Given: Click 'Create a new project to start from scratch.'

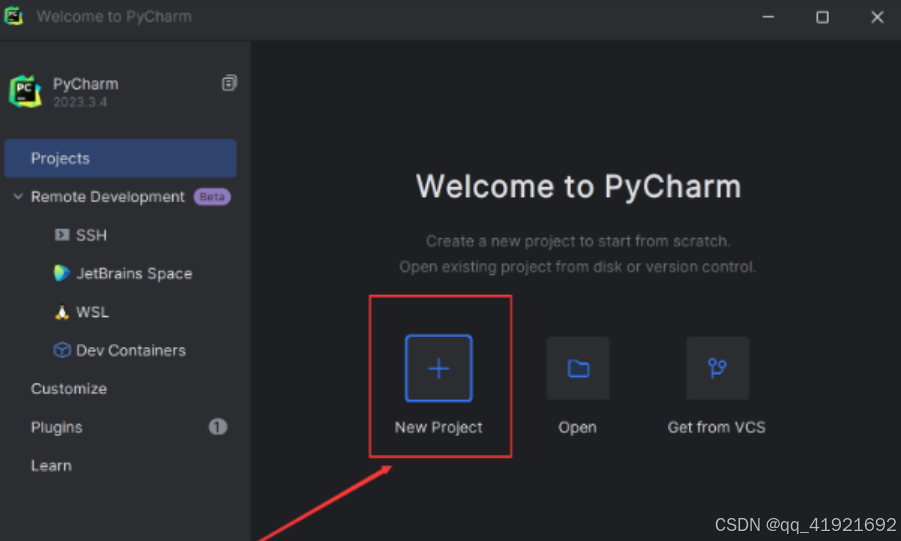Looking at the screenshot, I should (578, 241).
